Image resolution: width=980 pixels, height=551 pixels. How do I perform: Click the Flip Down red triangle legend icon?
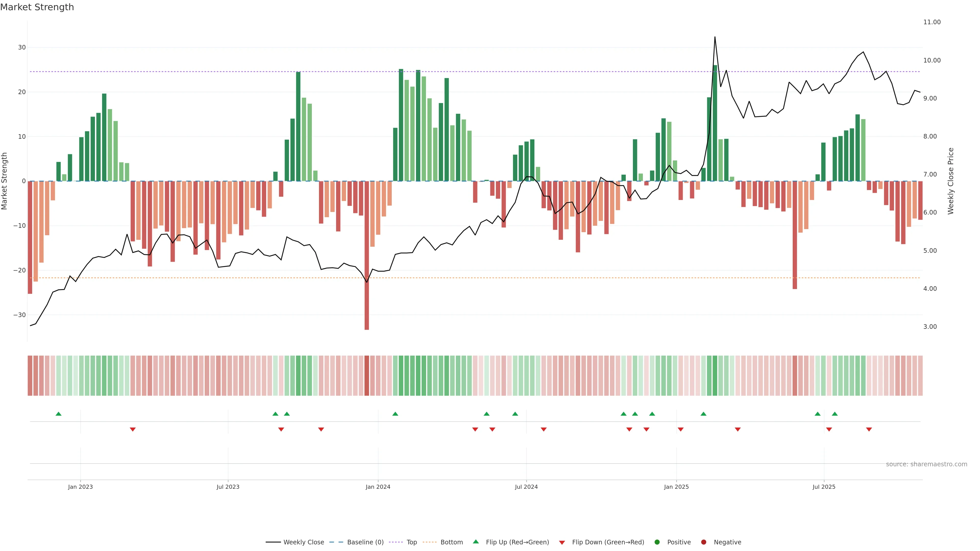(562, 543)
